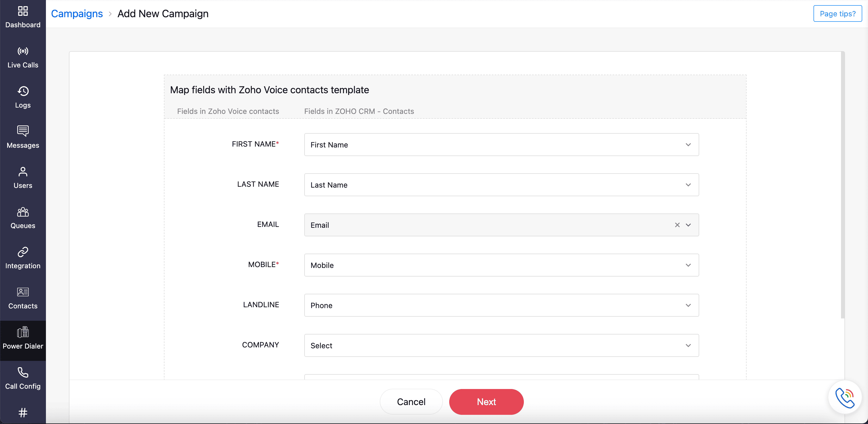Clear the selected Email field mapping
The height and width of the screenshot is (424, 868).
coord(677,225)
